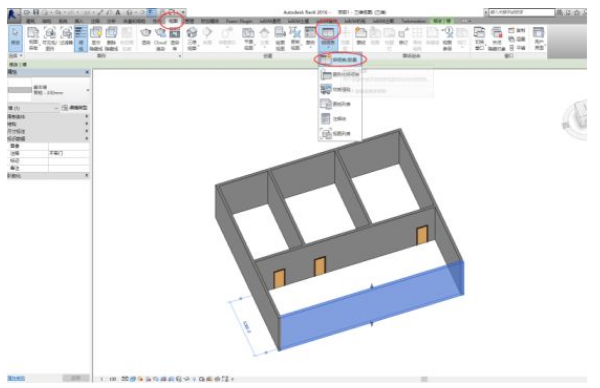Click Remove Hidden Lines tool
The image size is (600, 388).
(x=111, y=39)
